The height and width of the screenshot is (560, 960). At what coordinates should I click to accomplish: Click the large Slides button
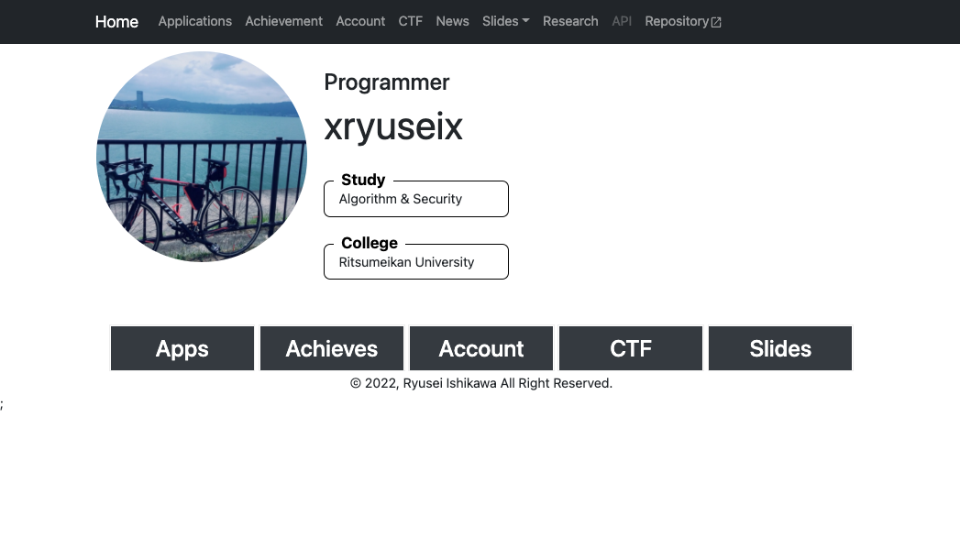click(x=780, y=348)
